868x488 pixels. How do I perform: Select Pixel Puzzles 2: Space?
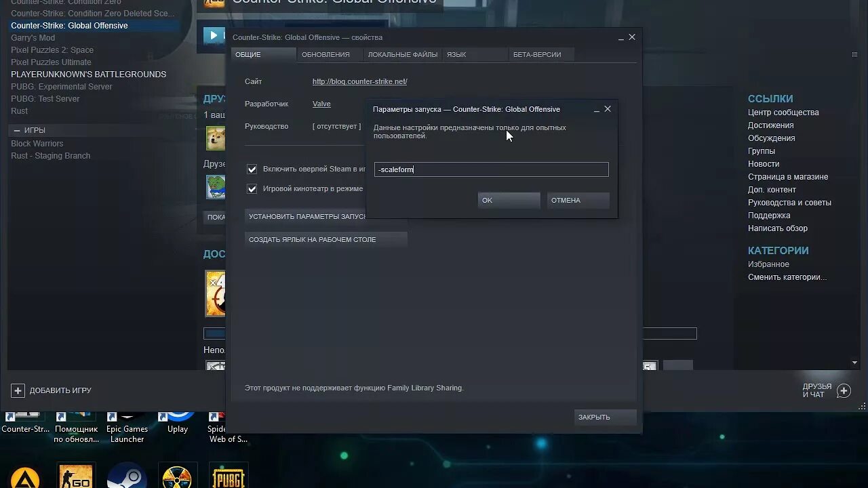coord(52,50)
